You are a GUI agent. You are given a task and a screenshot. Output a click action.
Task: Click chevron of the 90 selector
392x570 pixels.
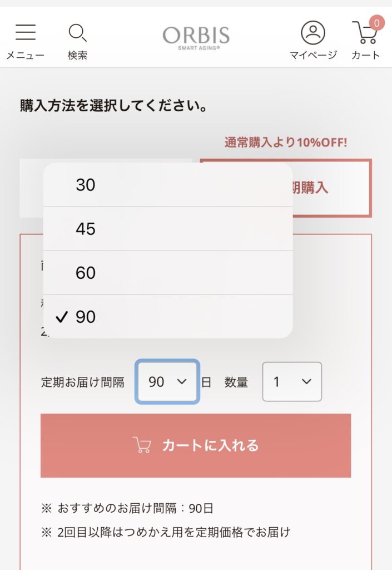click(x=182, y=382)
